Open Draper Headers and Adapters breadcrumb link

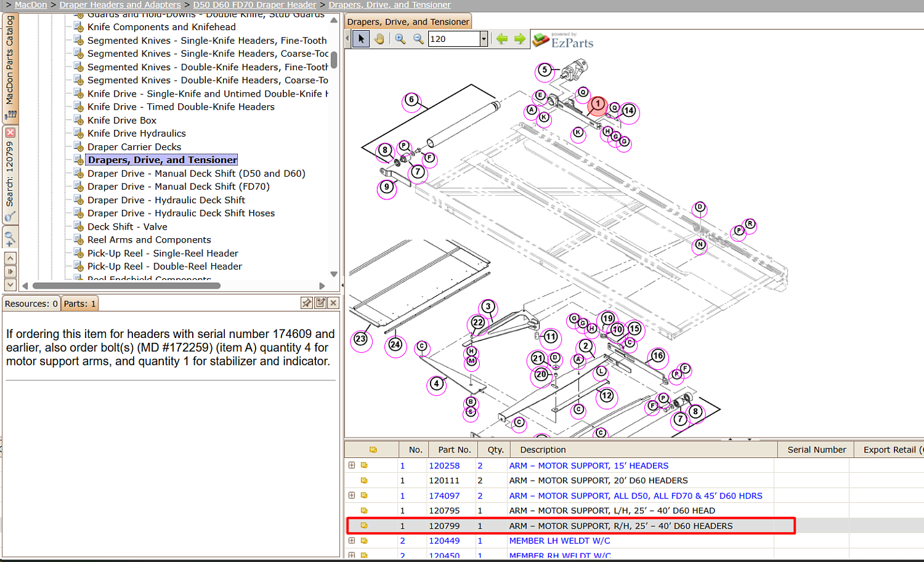click(x=120, y=5)
